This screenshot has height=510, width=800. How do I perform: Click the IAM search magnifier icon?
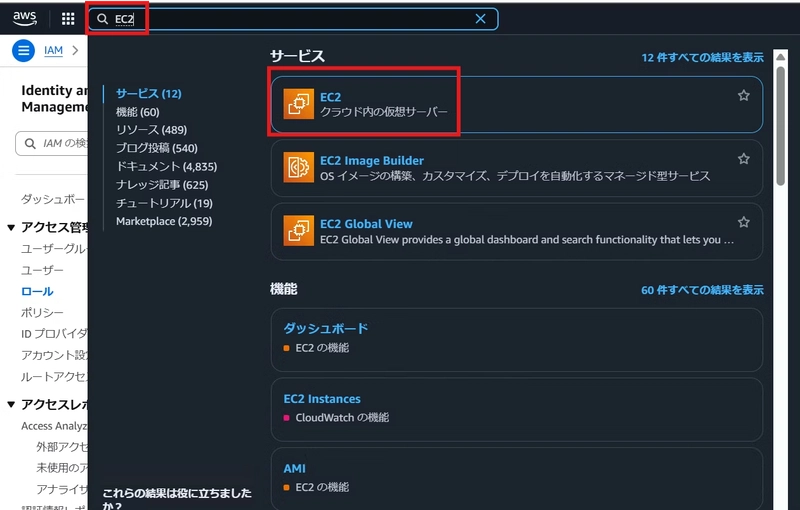pos(30,143)
